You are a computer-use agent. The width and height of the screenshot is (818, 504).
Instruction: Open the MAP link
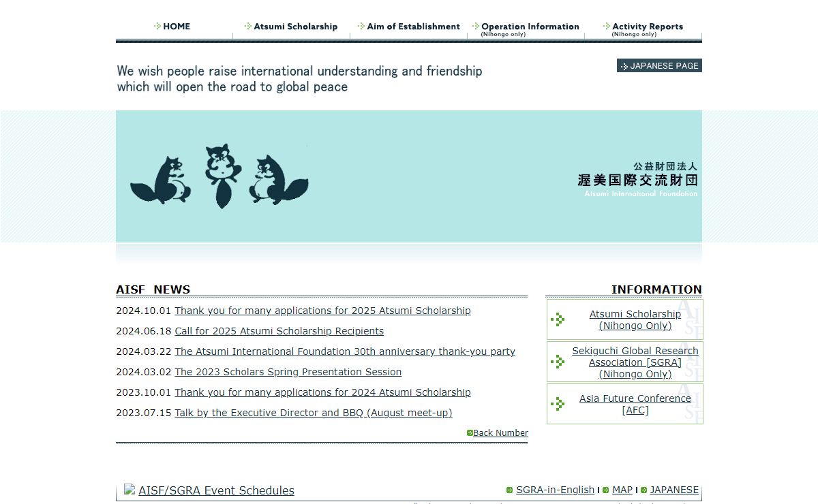pyautogui.click(x=622, y=490)
